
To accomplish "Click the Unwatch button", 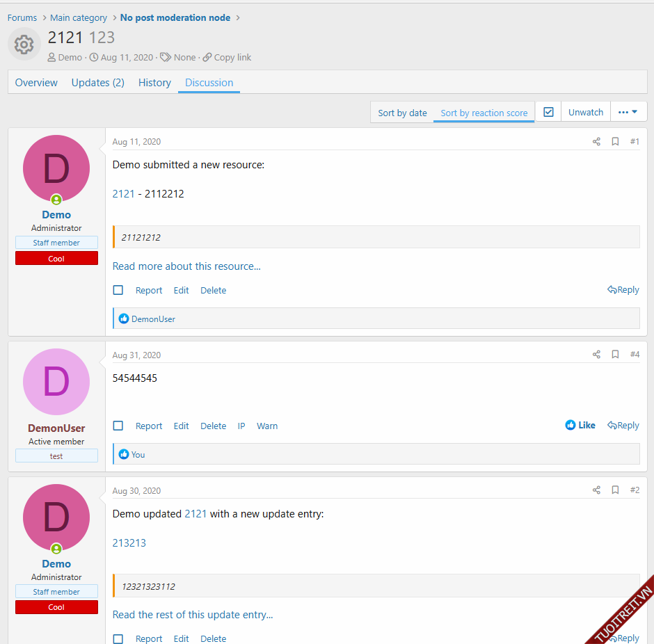I will (x=586, y=112).
